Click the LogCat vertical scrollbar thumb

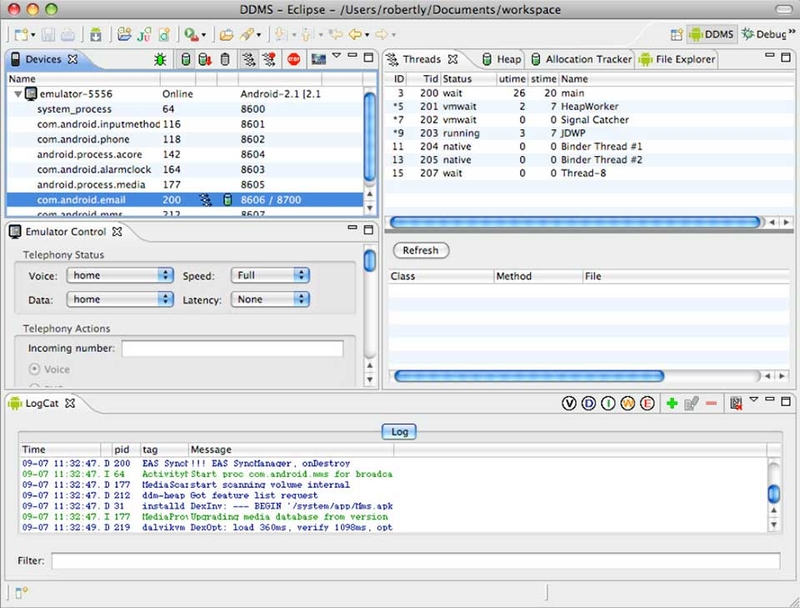774,493
